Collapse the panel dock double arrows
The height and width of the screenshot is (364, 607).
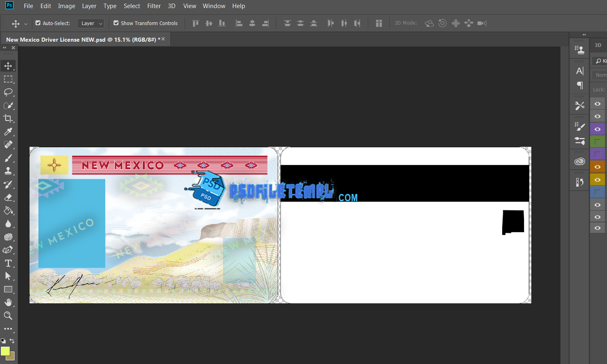[x=584, y=35]
